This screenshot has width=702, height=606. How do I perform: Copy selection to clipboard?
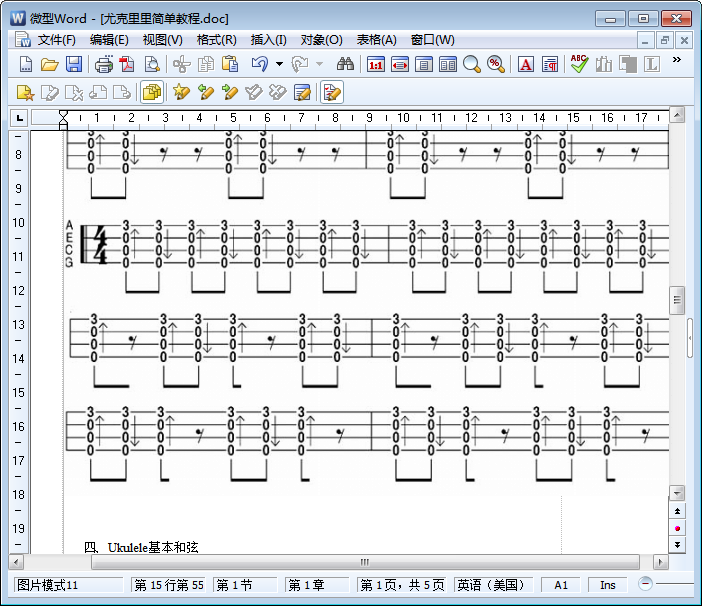(x=205, y=64)
